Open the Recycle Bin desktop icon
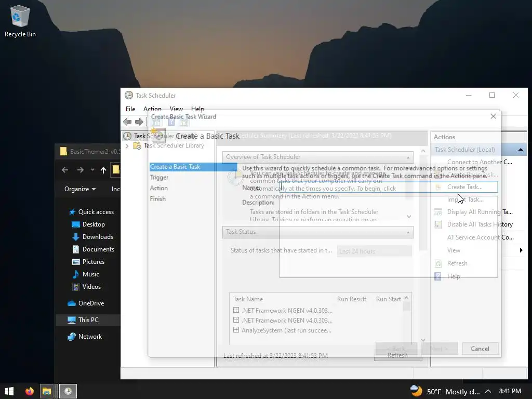This screenshot has height=399, width=532. click(x=20, y=21)
